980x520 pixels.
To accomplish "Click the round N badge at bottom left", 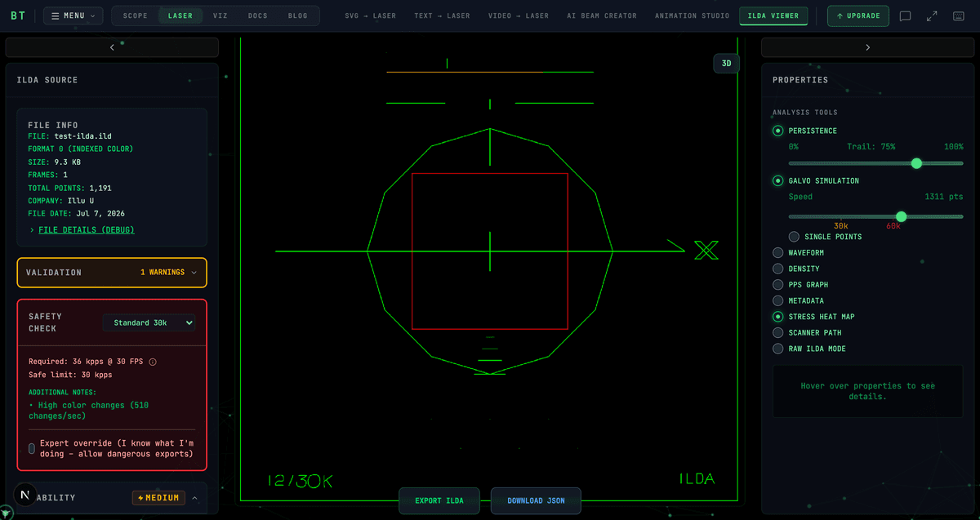I will click(25, 496).
